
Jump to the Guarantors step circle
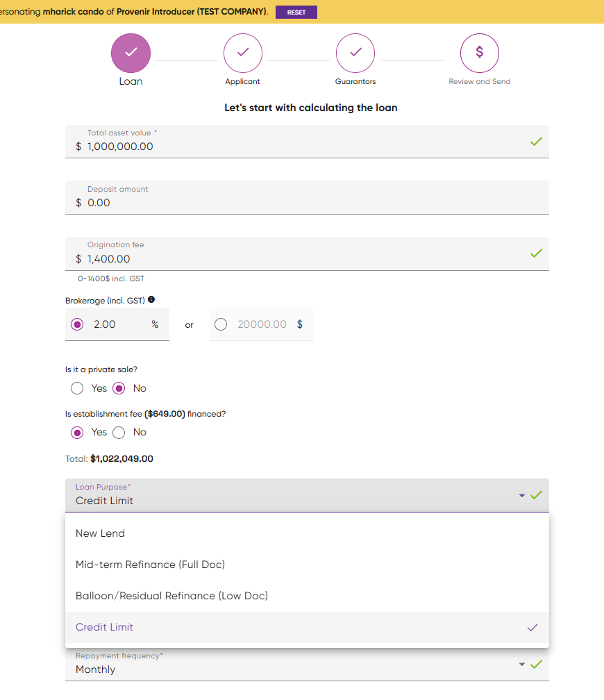tap(355, 53)
